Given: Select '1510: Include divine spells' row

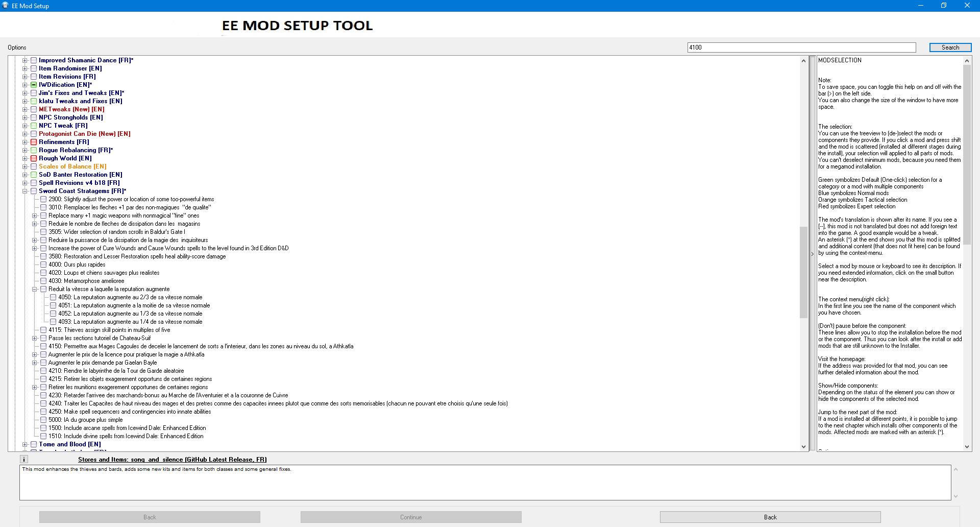Looking at the screenshot, I should click(126, 436).
